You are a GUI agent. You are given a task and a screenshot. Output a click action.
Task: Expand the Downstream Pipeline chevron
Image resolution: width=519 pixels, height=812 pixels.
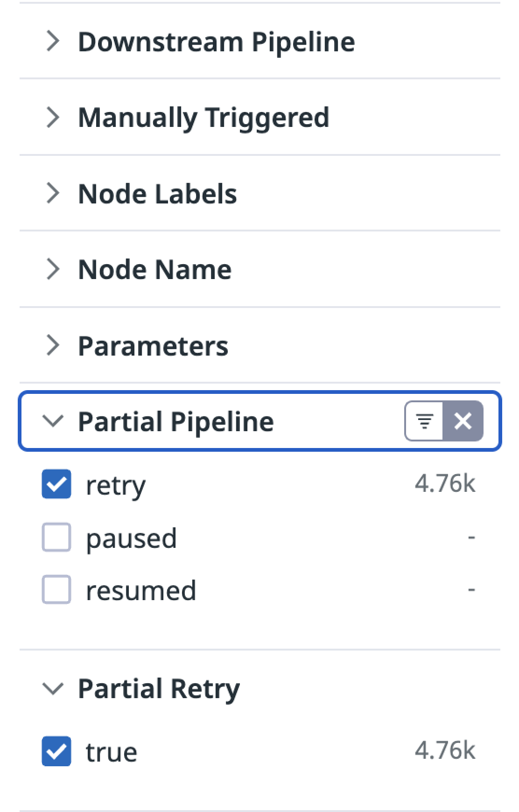pos(53,41)
